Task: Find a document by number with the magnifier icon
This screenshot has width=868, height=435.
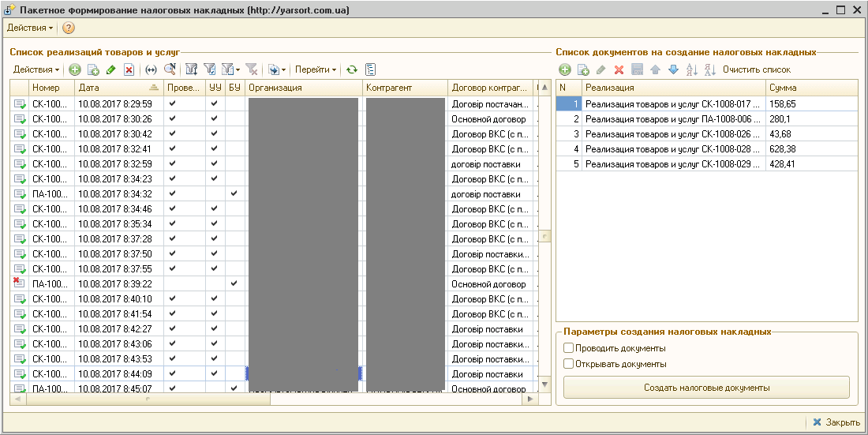Action: [x=170, y=69]
